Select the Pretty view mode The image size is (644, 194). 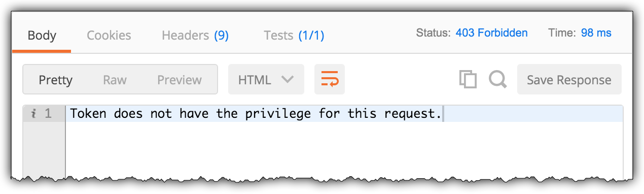tap(56, 80)
